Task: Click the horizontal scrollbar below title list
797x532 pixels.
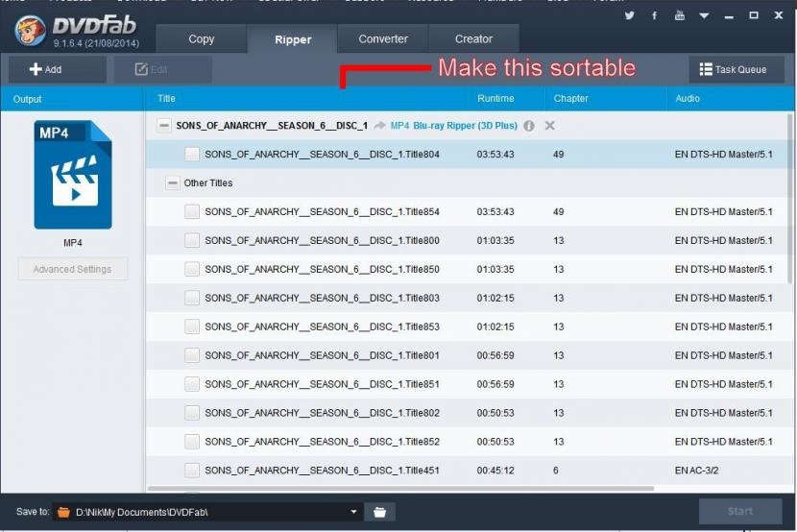Action: pos(400,488)
